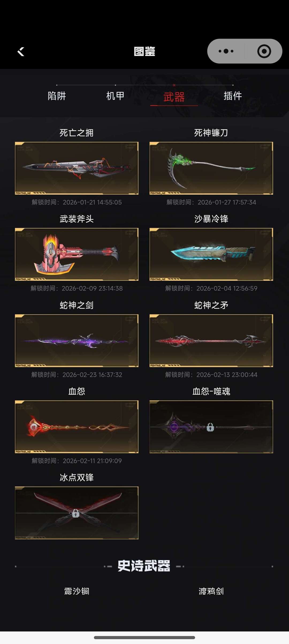Tap the mini program close circle icon
This screenshot has width=289, height=644.
(x=264, y=51)
